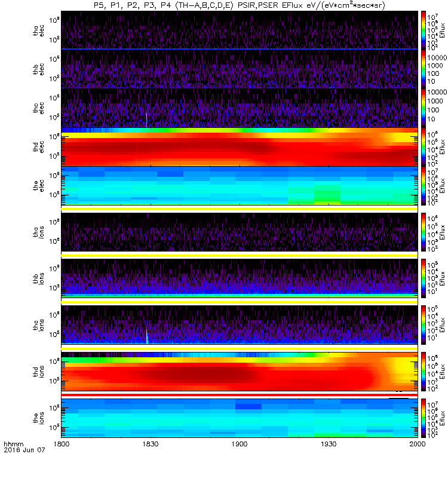Click the 2016 Jun 07 date label
This screenshot has width=448, height=478.
tap(24, 450)
